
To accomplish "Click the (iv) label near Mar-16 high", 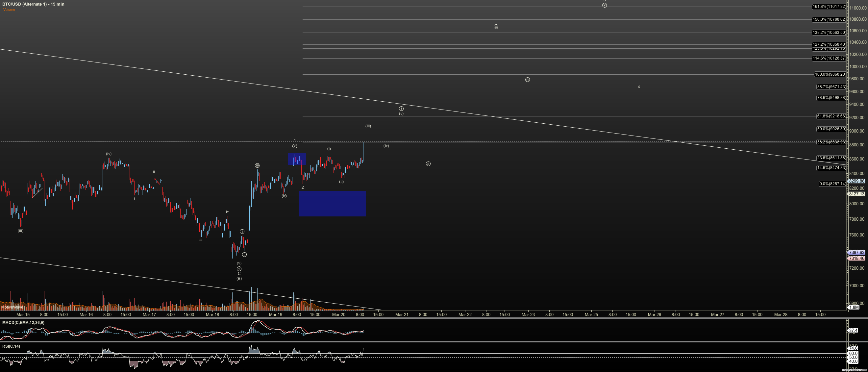I will 109,154.
